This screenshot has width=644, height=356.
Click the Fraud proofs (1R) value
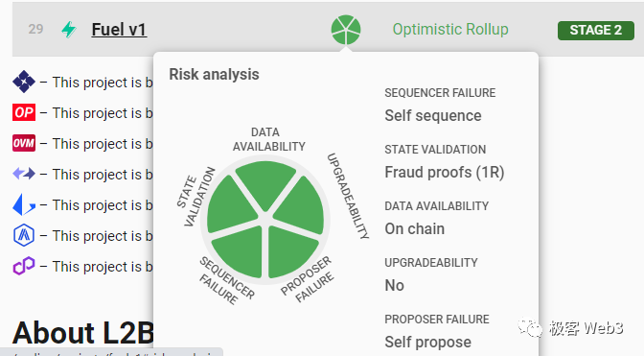[445, 173]
